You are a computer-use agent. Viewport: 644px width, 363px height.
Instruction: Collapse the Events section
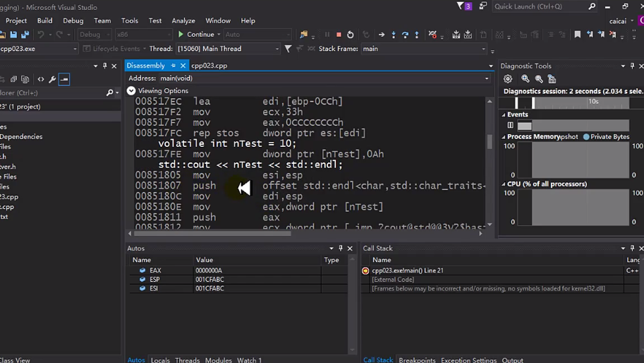504,114
